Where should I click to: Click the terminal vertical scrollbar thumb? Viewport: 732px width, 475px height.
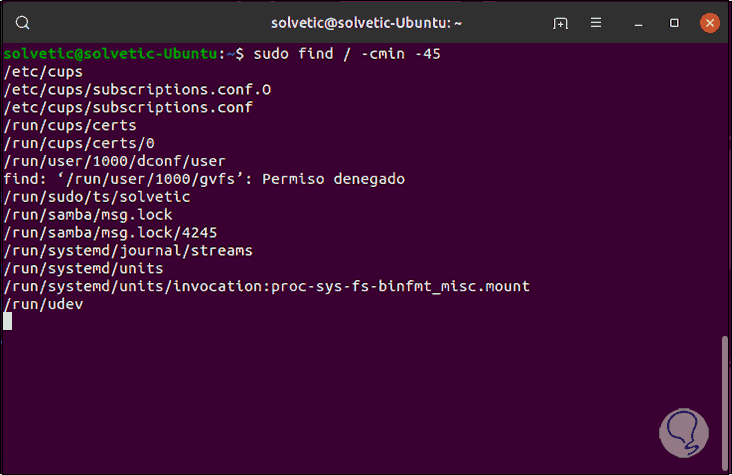[x=725, y=400]
